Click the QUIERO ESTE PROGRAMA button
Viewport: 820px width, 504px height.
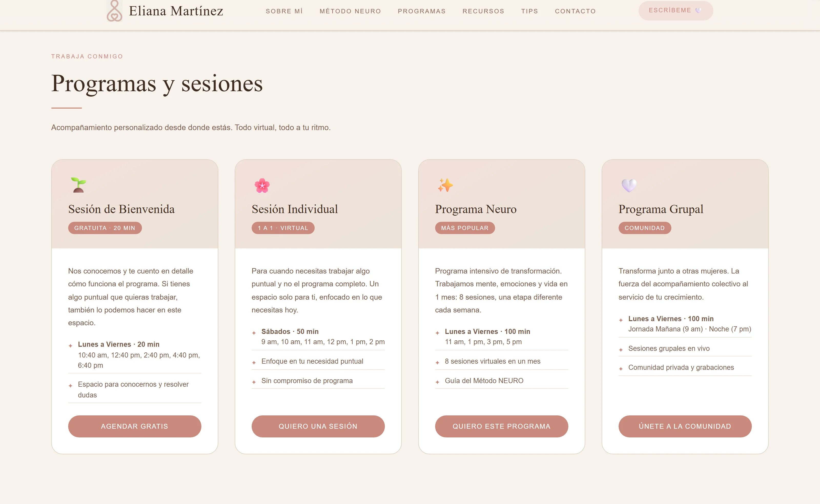501,426
